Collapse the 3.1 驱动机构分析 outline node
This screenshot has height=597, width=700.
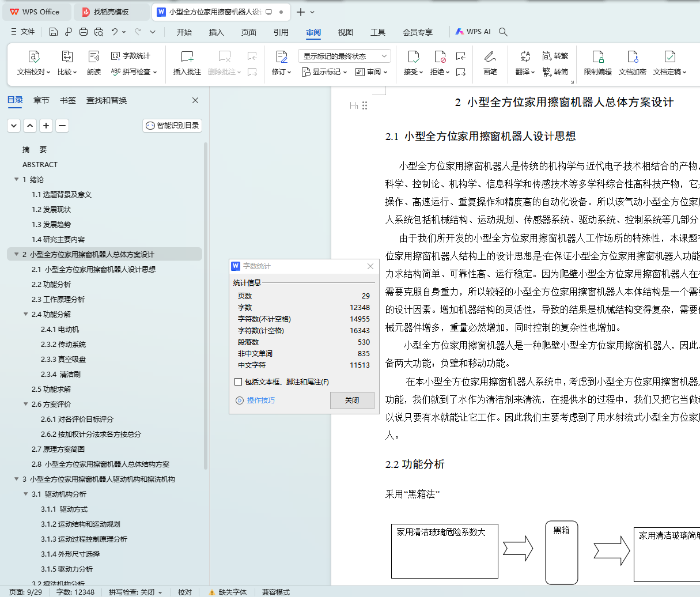tap(25, 494)
